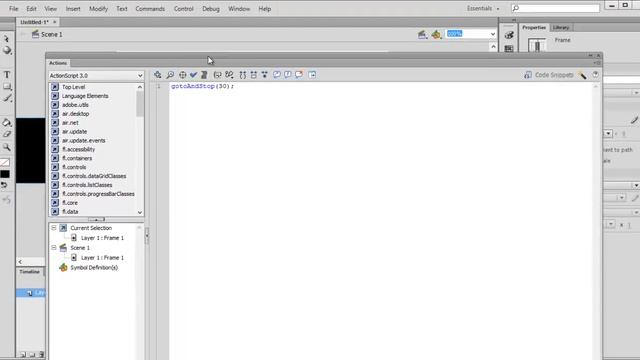Viewport: 640px width, 360px height.
Task: Select the Rectangle tool in Tools panel
Action: tap(7, 87)
